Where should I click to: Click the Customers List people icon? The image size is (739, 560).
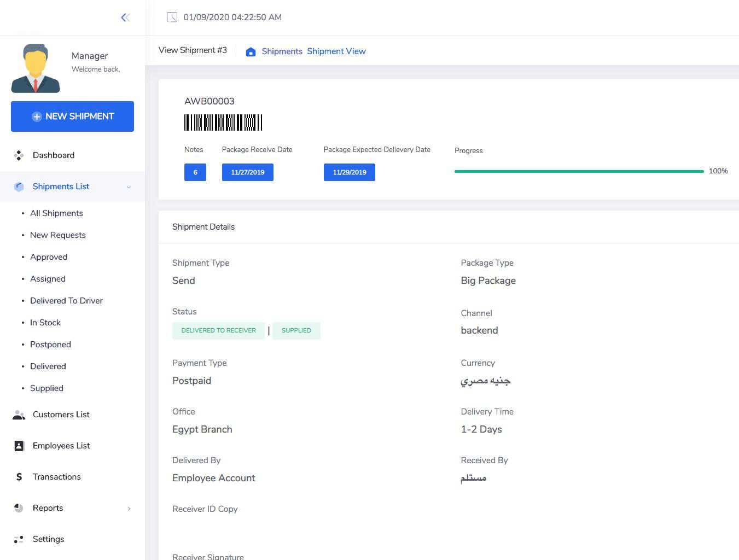pos(19,415)
